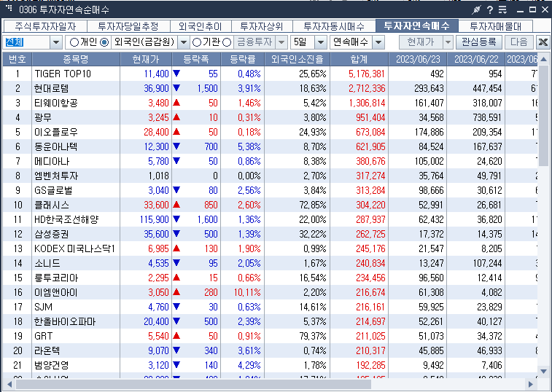Switch to 외국인추이 tab
552x392 pixels.
pyautogui.click(x=201, y=26)
